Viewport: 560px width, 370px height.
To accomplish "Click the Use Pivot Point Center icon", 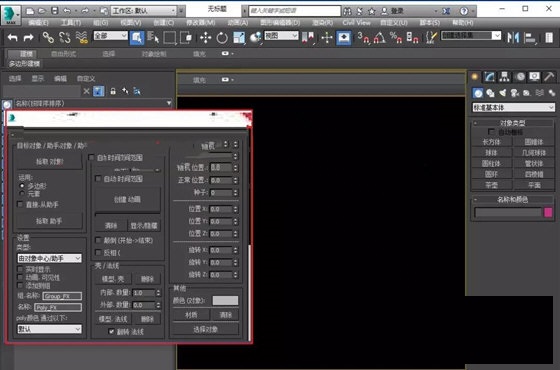I will [308, 37].
